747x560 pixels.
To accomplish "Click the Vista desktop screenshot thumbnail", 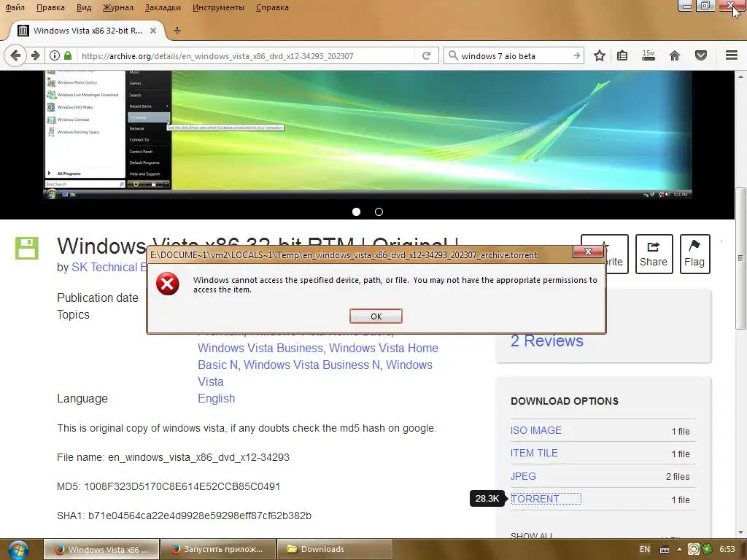I will pos(368,135).
